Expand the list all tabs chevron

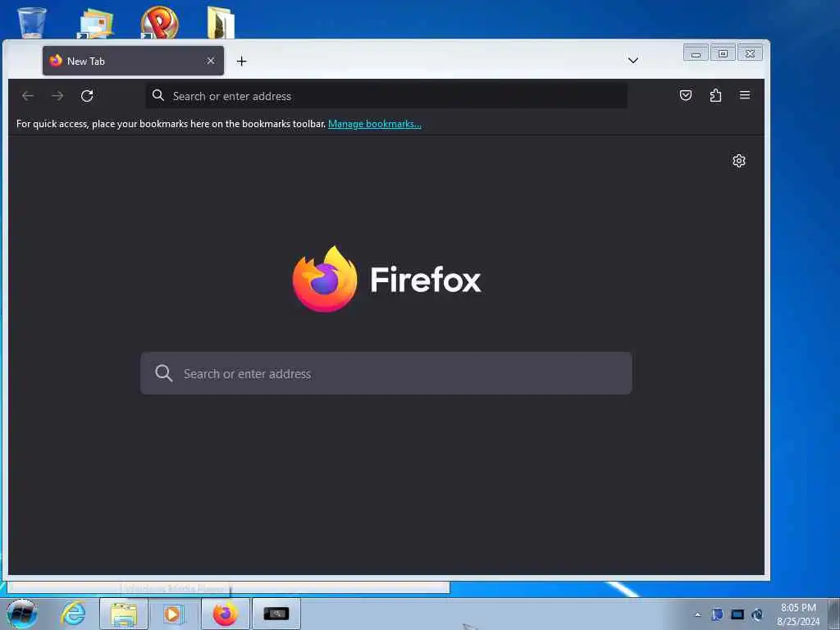coord(632,60)
